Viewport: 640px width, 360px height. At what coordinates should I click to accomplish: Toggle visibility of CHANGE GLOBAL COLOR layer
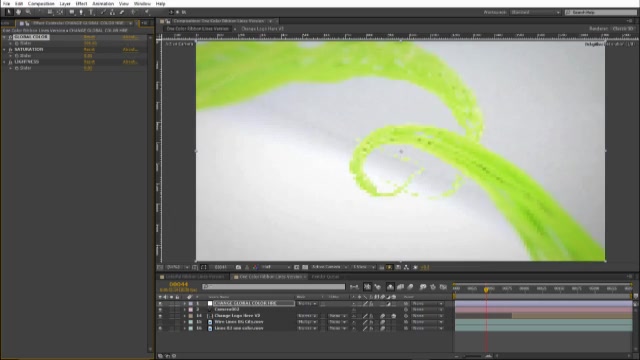pos(160,304)
